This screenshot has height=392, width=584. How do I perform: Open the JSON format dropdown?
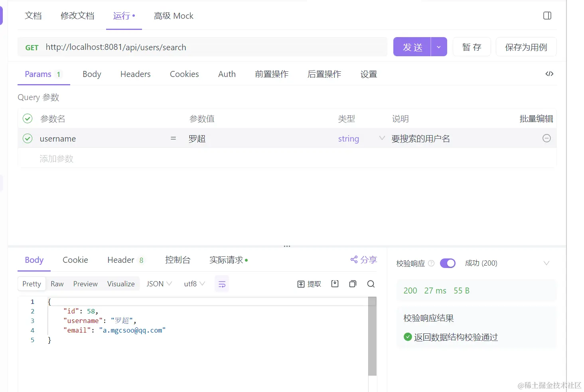159,284
